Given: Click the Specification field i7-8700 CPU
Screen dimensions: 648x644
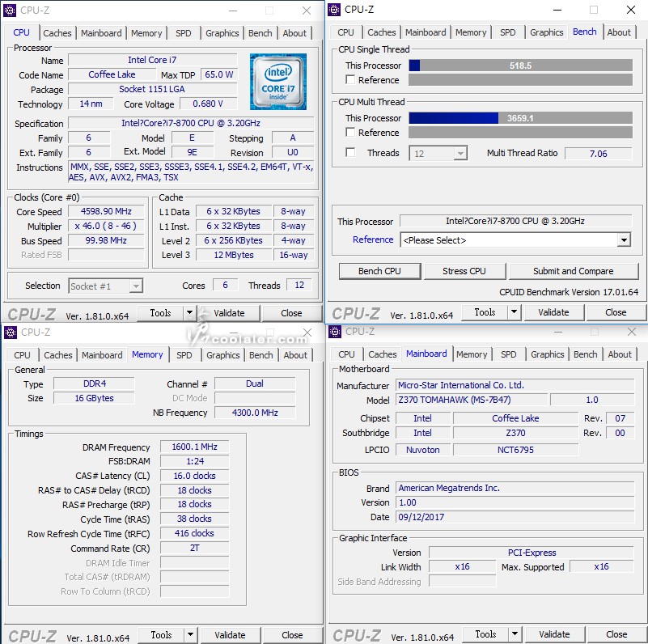Looking at the screenshot, I should [x=191, y=123].
